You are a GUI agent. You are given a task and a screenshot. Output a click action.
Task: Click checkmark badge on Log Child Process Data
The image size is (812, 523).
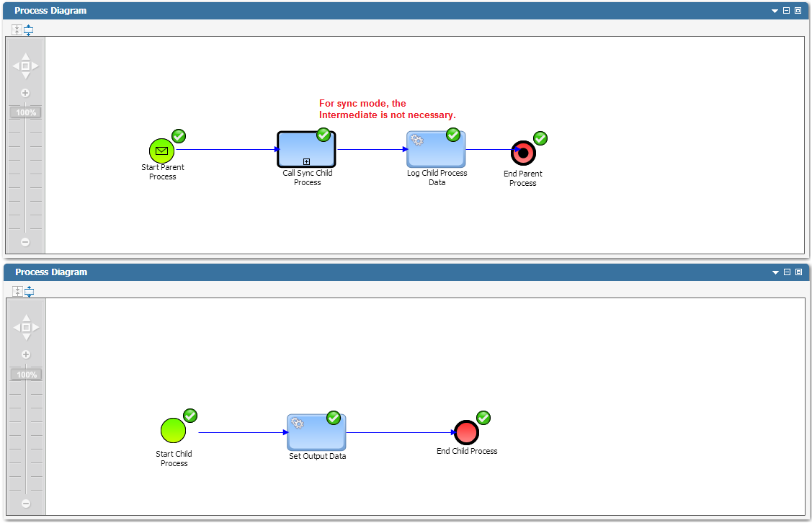(x=453, y=135)
